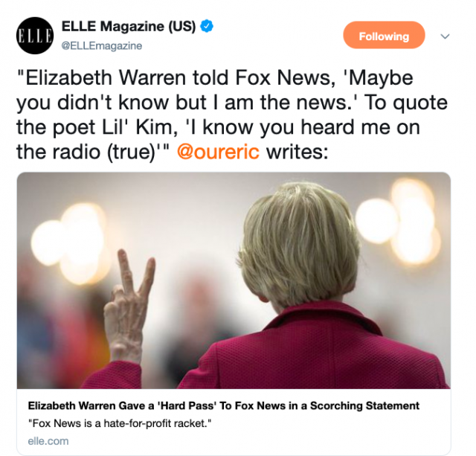Click the 'the poet Lil' Kim' tweet line
The width and height of the screenshot is (476, 456).
(218, 127)
